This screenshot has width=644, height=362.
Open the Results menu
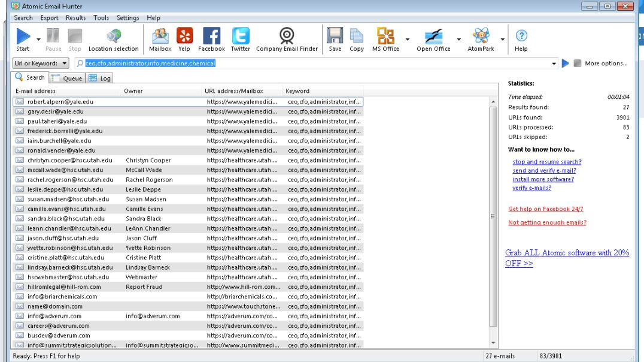point(76,18)
